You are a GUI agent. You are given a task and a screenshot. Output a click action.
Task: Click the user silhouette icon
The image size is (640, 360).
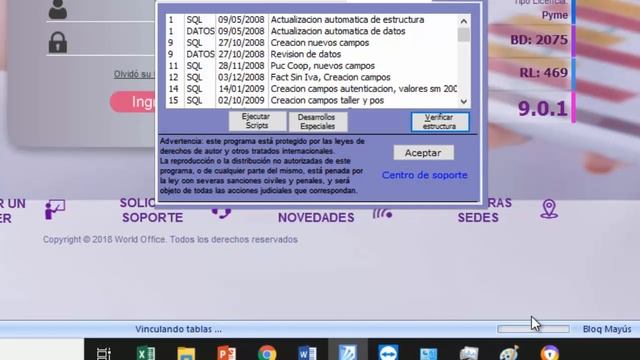click(x=58, y=9)
